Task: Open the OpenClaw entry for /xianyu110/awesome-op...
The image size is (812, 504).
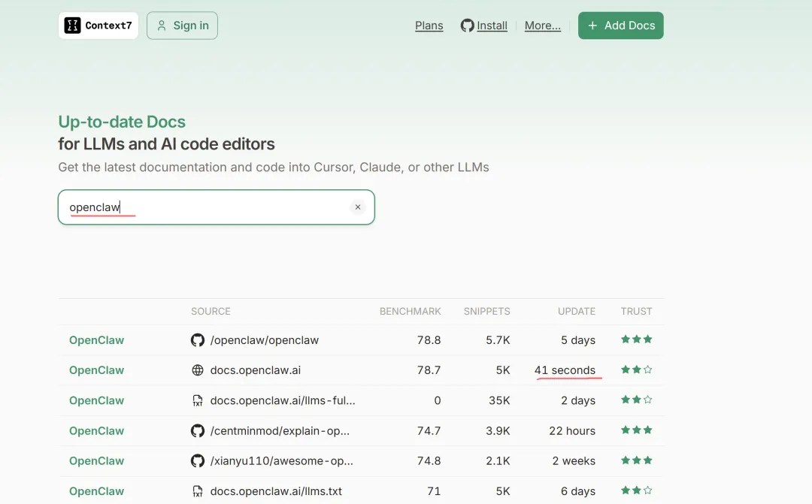Action: point(97,460)
